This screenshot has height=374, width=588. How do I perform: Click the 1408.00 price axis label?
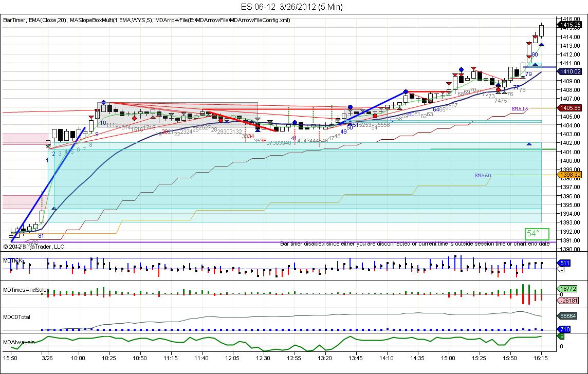pyautogui.click(x=570, y=90)
